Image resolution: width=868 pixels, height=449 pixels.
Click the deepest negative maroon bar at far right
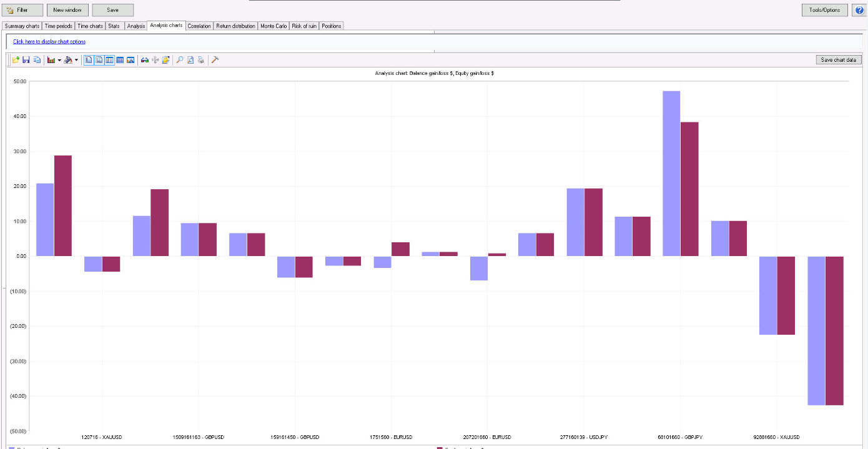834,331
